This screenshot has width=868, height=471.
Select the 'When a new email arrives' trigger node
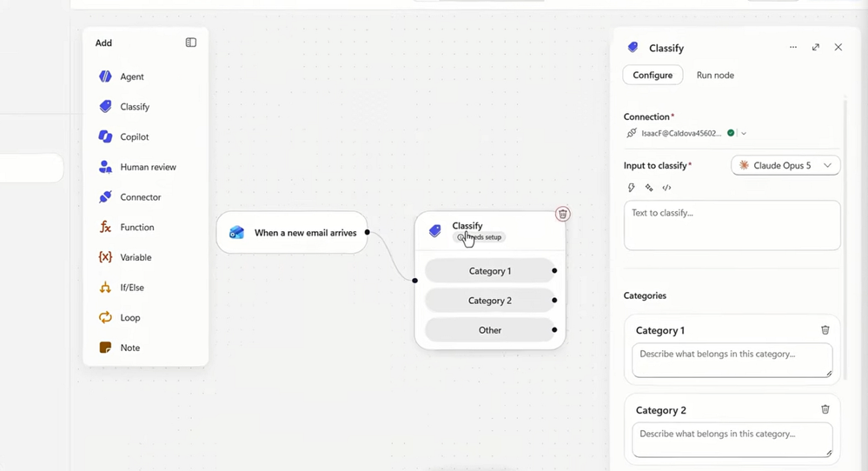[292, 232]
